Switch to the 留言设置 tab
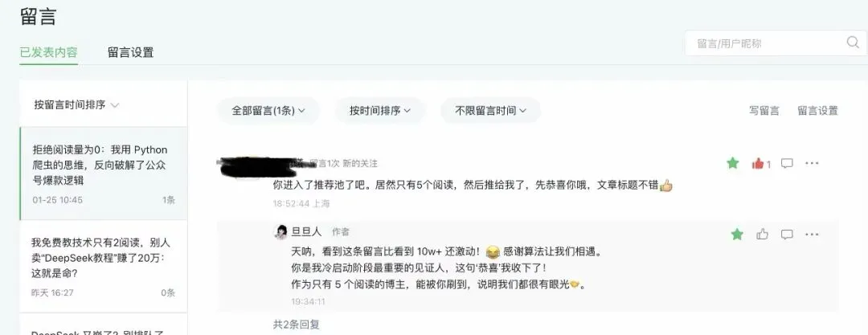Viewport: 868px width, 335px height. tap(130, 52)
